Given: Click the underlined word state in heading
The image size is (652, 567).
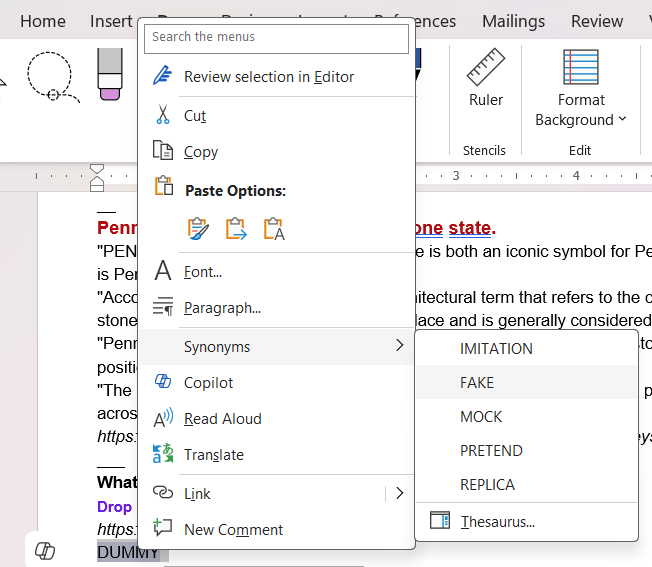Looking at the screenshot, I should pyautogui.click(x=470, y=228).
